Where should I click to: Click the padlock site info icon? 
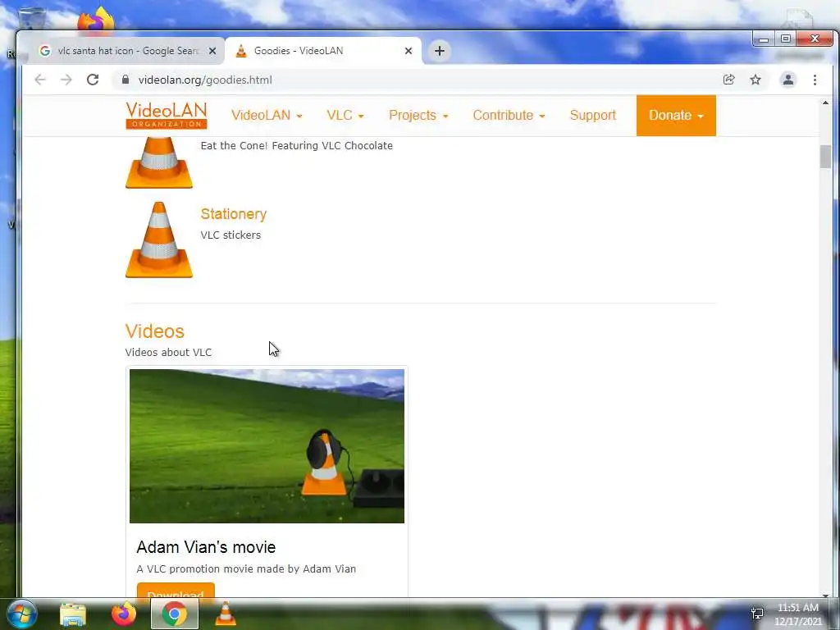click(126, 80)
